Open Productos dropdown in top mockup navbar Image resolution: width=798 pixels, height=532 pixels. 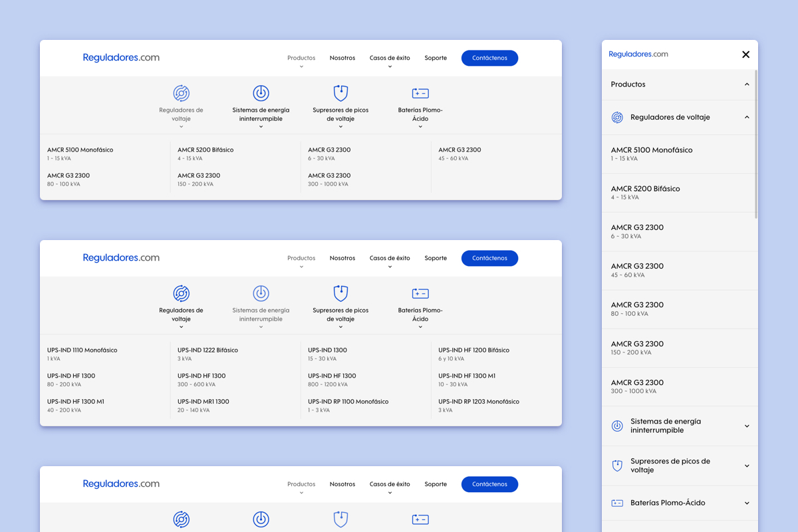click(x=301, y=61)
